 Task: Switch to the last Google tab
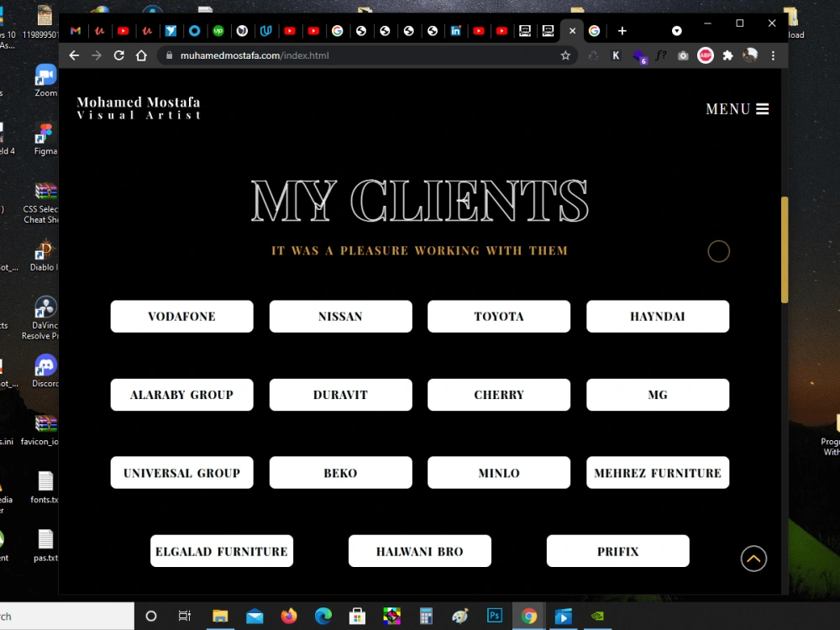tap(594, 31)
